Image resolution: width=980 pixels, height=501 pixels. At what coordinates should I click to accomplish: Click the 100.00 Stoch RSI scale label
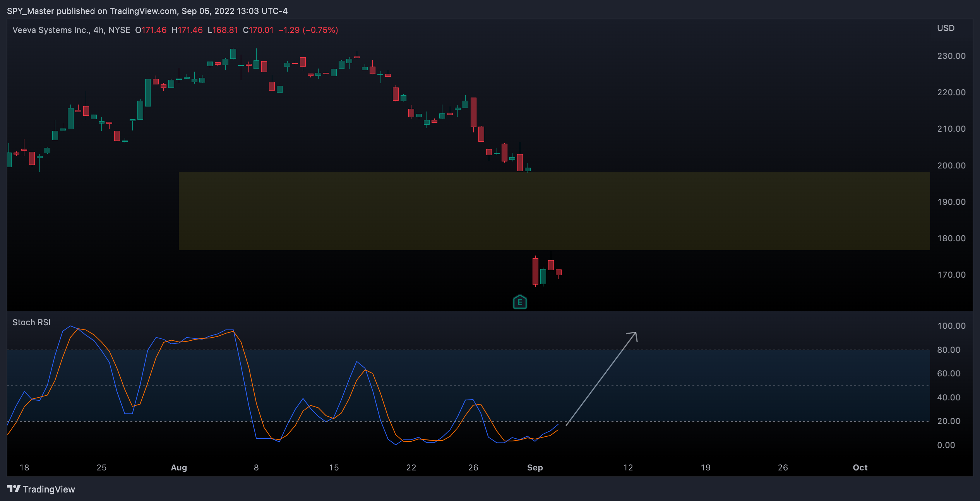[x=951, y=326]
